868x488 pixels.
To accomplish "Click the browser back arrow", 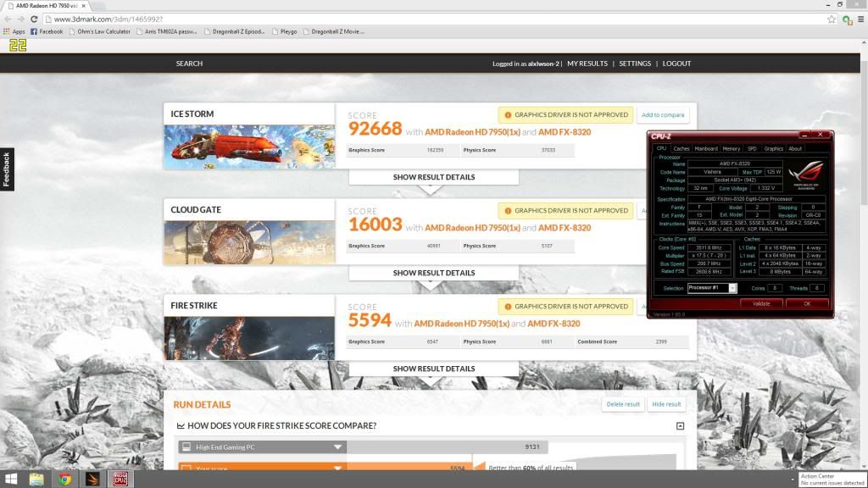I will tap(8, 19).
